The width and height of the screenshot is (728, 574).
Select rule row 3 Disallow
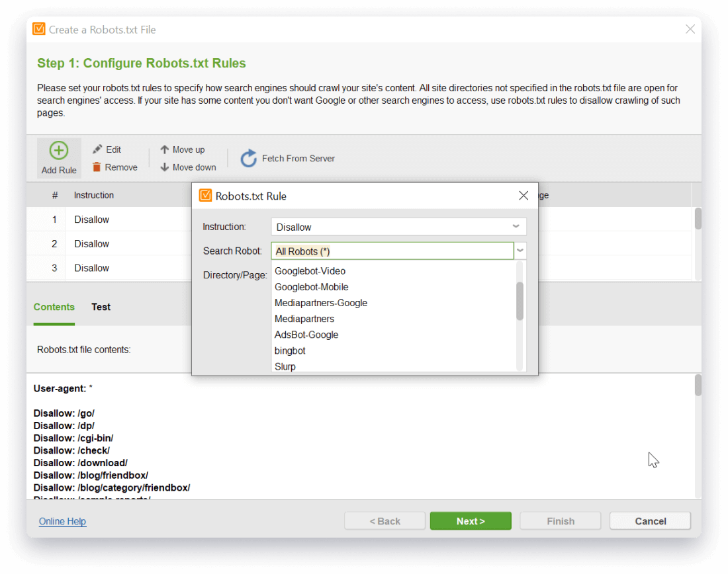(109, 268)
